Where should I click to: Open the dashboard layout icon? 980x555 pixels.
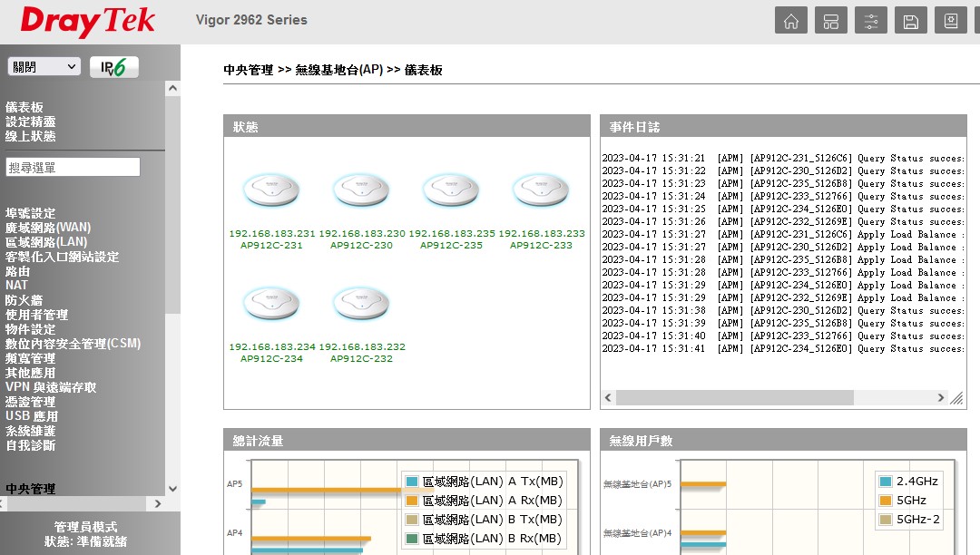[831, 22]
